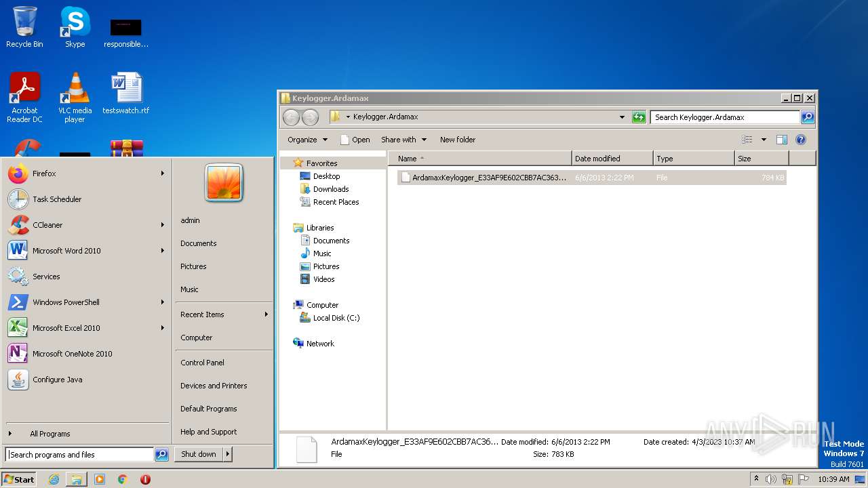868x488 pixels.
Task: Open Chrome from the taskbar
Action: click(x=123, y=479)
